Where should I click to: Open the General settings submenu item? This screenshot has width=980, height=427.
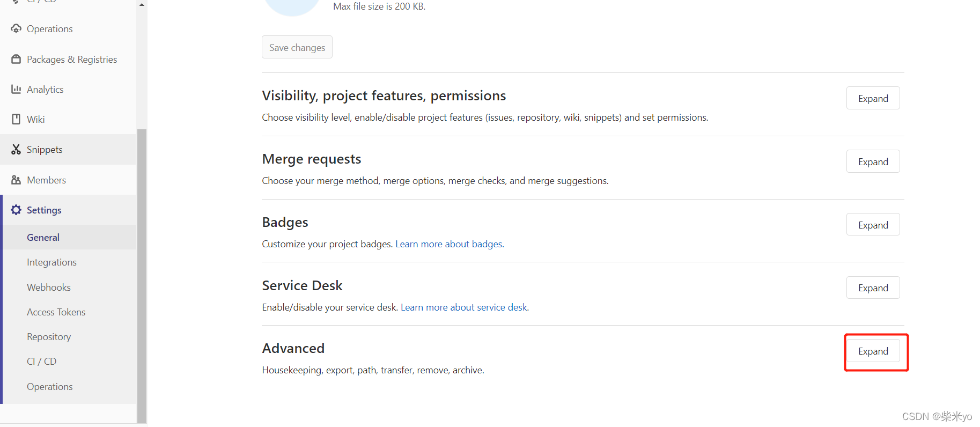(x=43, y=237)
